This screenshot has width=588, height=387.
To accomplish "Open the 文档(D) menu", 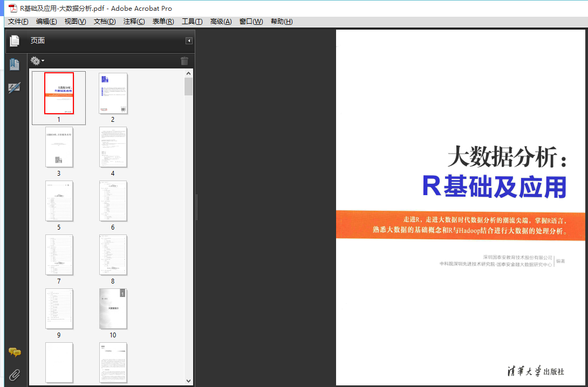I will 105,22.
